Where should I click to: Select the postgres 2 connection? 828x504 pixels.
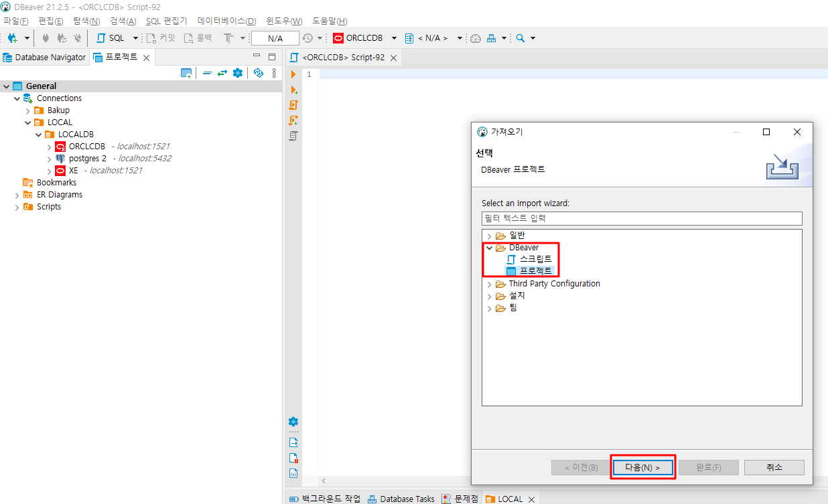[x=87, y=159]
